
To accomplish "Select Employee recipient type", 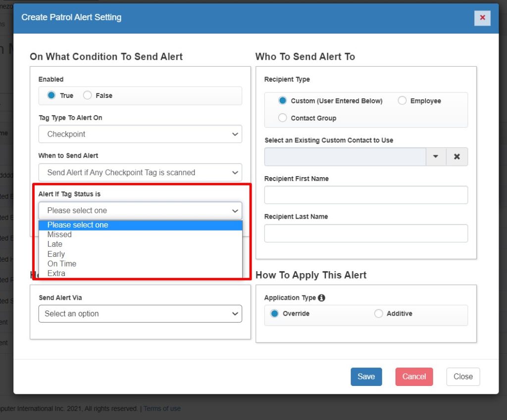I will tap(402, 101).
